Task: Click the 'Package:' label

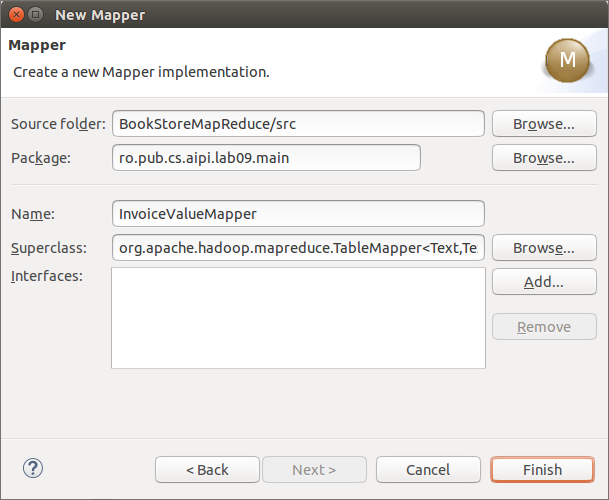Action: pyautogui.click(x=41, y=158)
